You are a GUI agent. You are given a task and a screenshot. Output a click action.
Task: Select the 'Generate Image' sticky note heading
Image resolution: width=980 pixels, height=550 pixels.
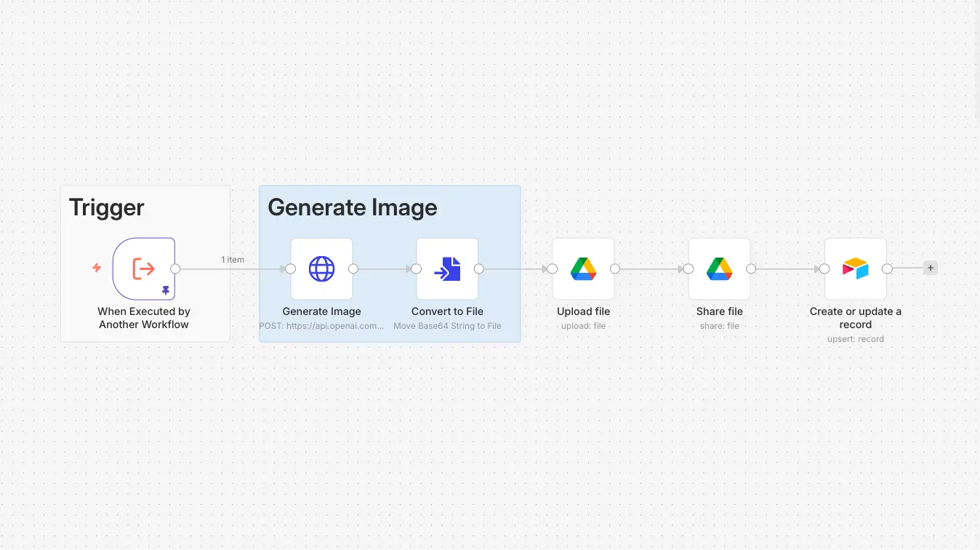(353, 207)
